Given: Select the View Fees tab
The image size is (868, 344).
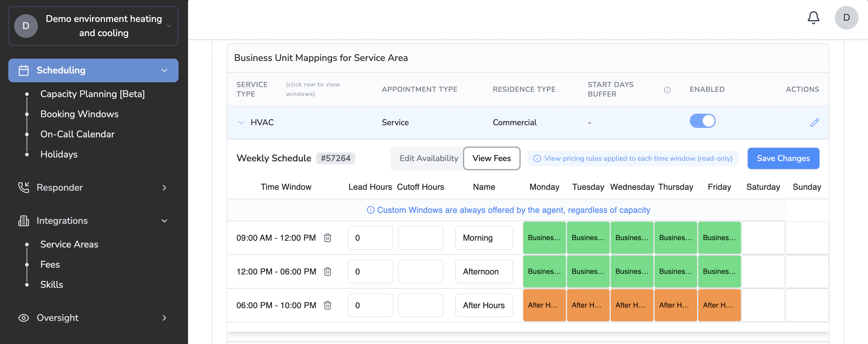Looking at the screenshot, I should [x=491, y=158].
